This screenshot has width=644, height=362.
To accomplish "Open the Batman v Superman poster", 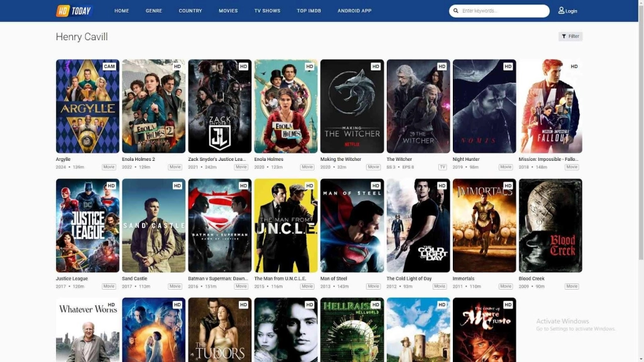I will pos(219,226).
